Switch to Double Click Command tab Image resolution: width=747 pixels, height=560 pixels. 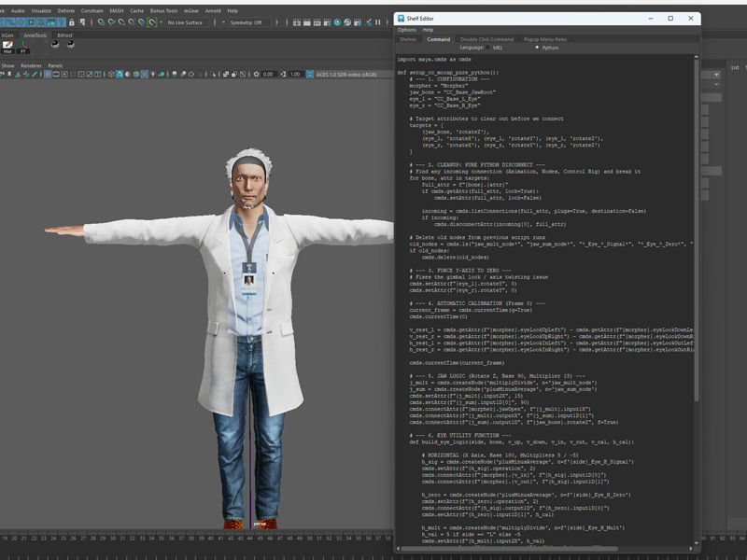[486, 39]
